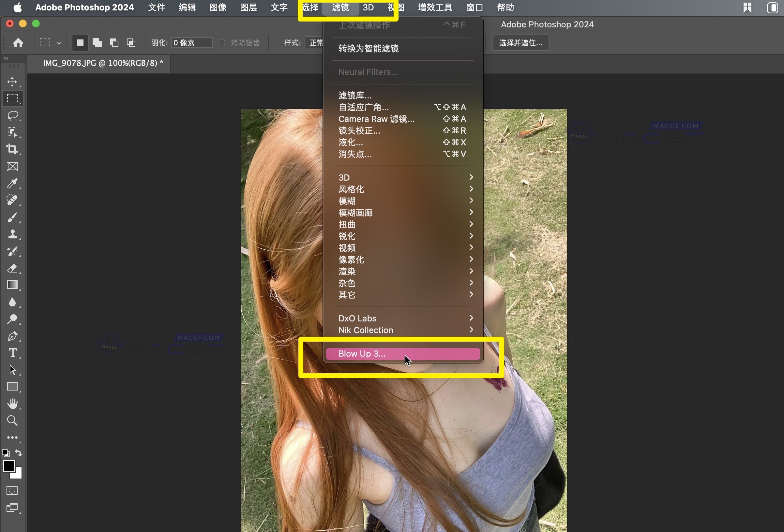Image resolution: width=784 pixels, height=532 pixels.
Task: Toggle Quick Mask mode icon
Action: pos(12,491)
